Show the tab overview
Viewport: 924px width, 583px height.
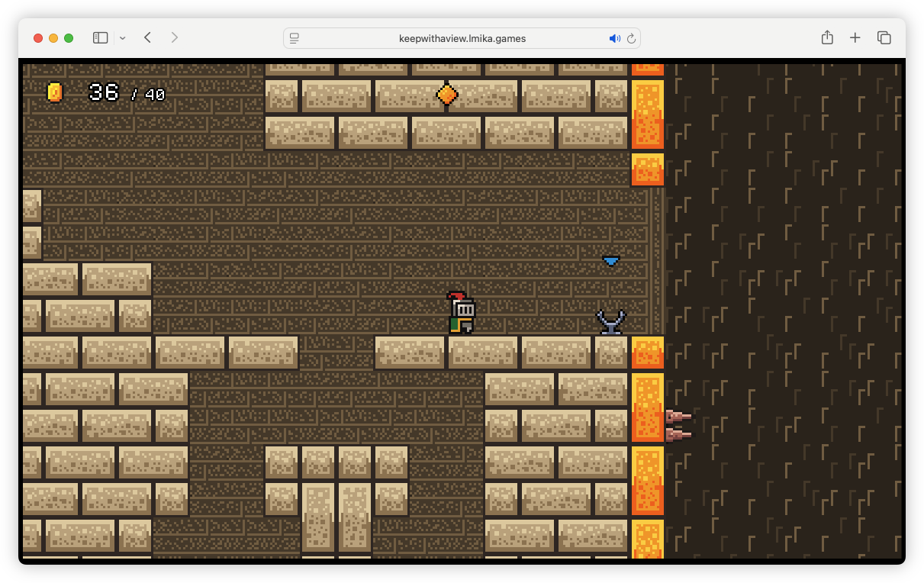click(x=884, y=38)
